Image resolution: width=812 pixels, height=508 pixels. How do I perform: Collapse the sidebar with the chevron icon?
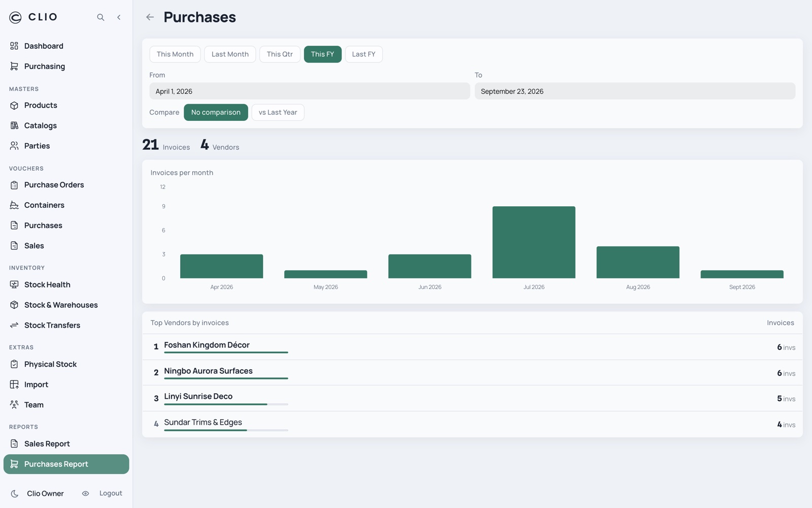[x=119, y=17]
